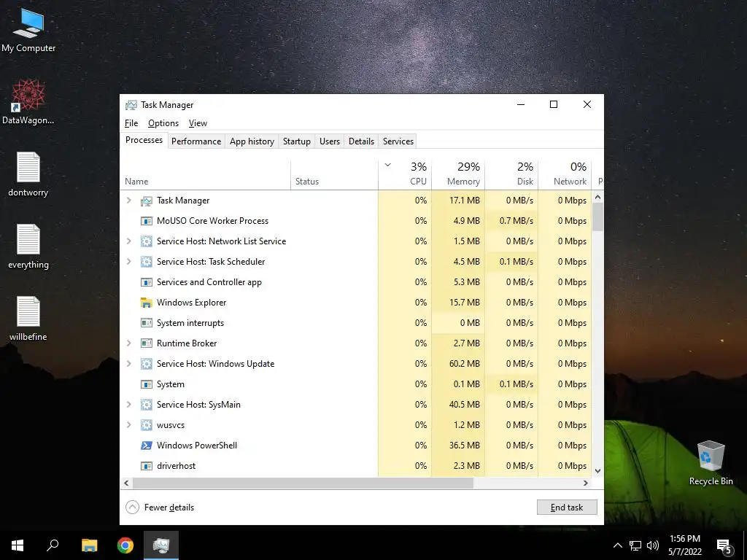Viewport: 747px width, 560px height.
Task: Expand Service Host: Network List Service
Action: click(x=128, y=241)
